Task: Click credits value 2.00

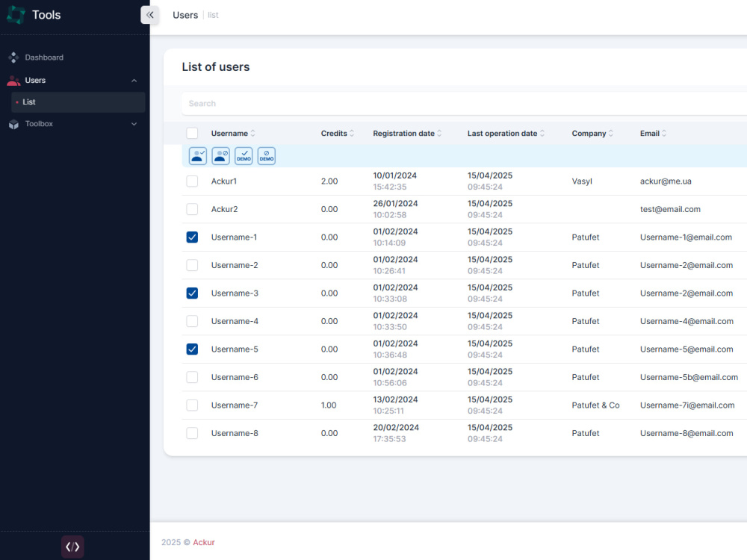Action: coord(329,181)
